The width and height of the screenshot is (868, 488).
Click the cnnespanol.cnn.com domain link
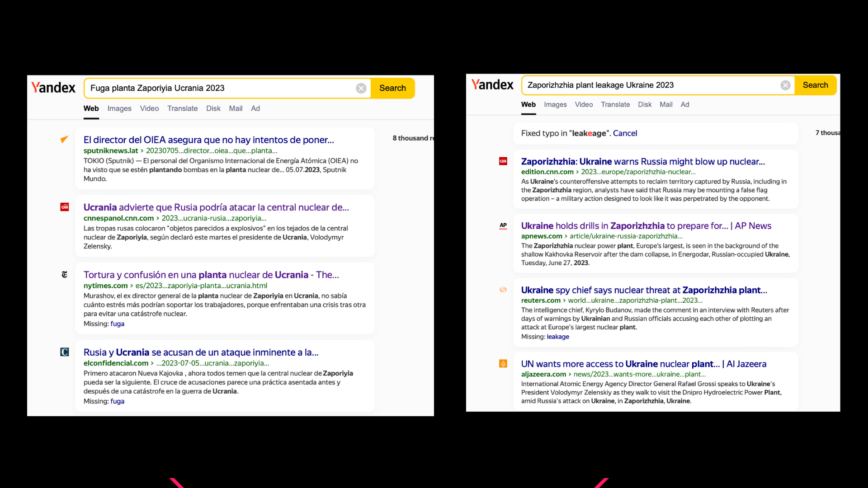tap(118, 218)
